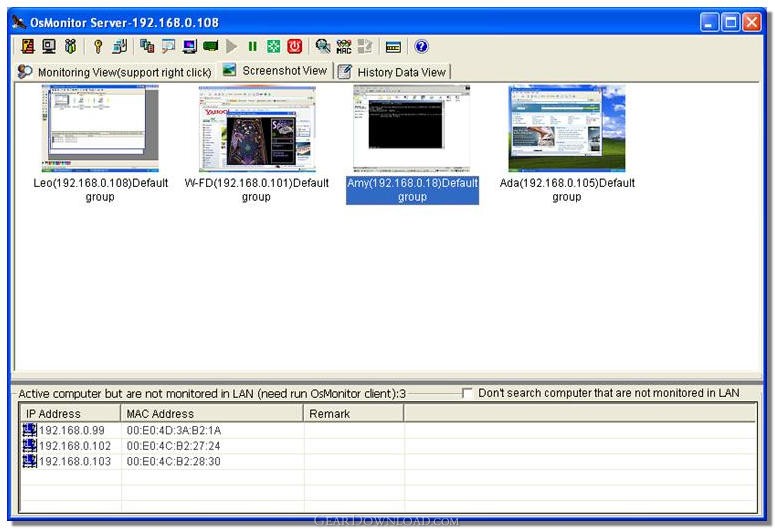Click the highlighted Amy(192.168.0.18) label
Screen dimensions: 775x529
coord(412,190)
